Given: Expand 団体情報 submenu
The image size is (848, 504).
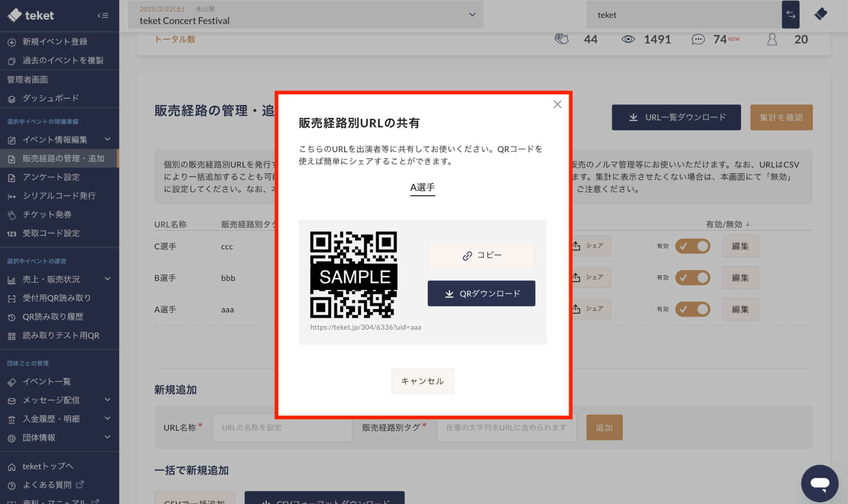Looking at the screenshot, I should pyautogui.click(x=107, y=437).
